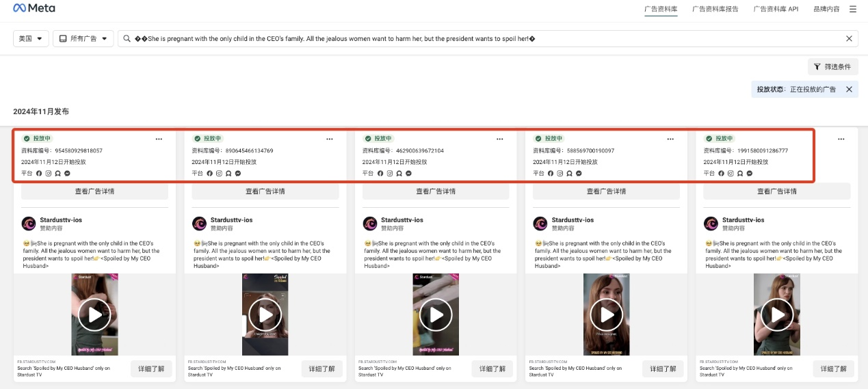Play the video in ad 890645466134769
Screen dimensions: 868x389
(x=265, y=314)
